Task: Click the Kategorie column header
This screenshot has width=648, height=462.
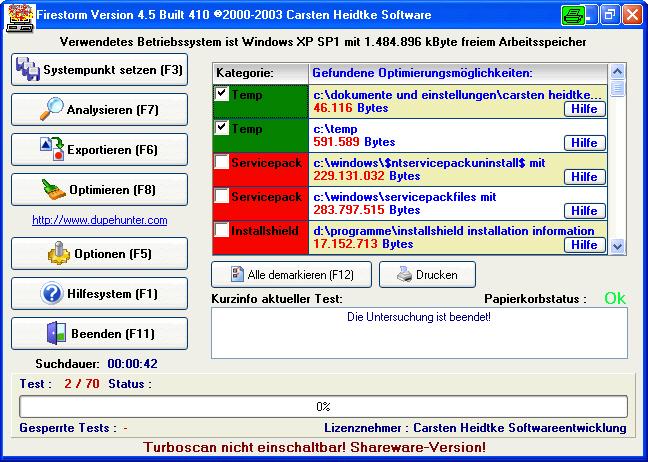Action: click(261, 73)
